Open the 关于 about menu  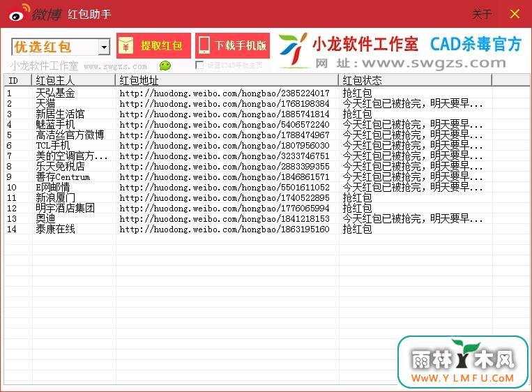click(482, 14)
